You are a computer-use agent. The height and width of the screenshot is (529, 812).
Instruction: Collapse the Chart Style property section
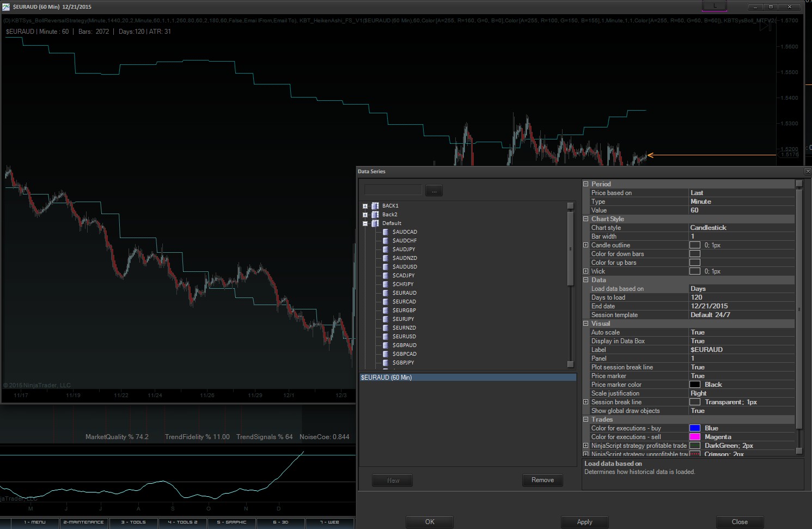(x=586, y=219)
